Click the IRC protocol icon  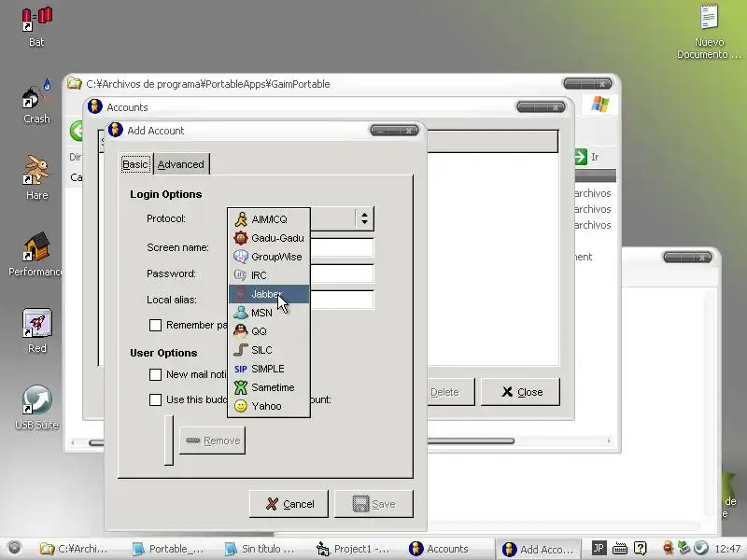coord(241,275)
